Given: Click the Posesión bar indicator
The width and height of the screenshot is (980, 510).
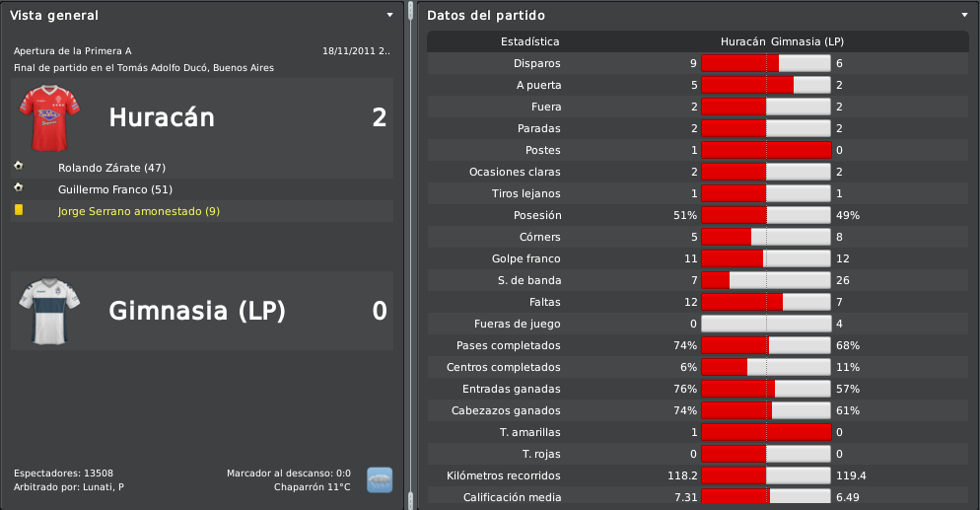Looking at the screenshot, I should point(766,215).
